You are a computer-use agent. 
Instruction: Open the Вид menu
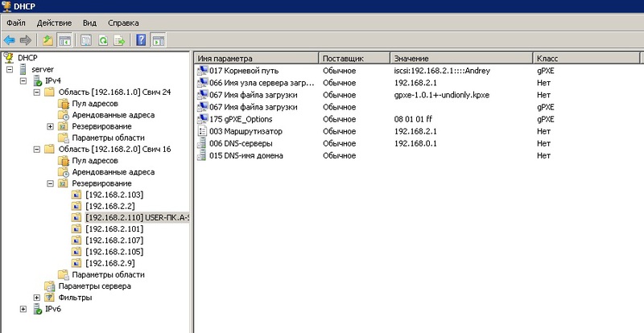pos(89,23)
